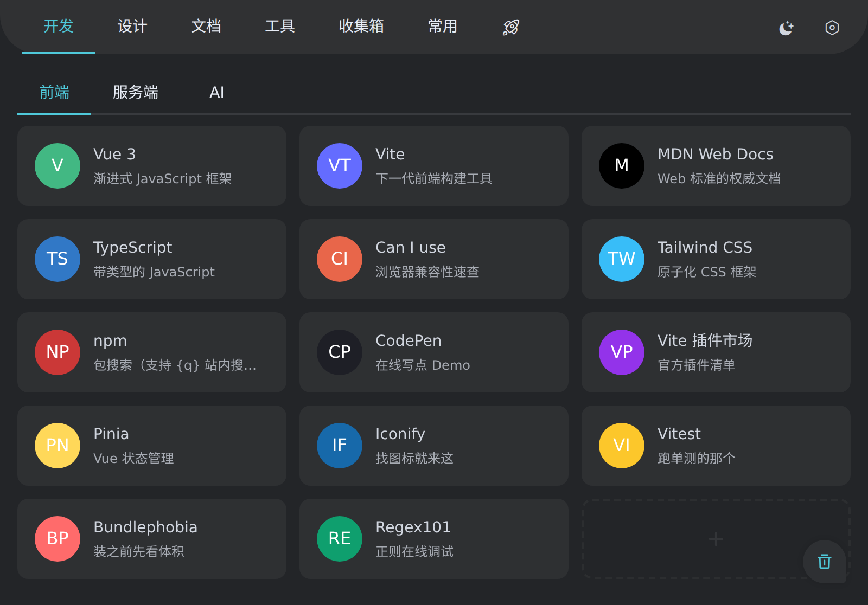The width and height of the screenshot is (868, 605).
Task: Switch to the 设计 tab
Action: coord(132,27)
